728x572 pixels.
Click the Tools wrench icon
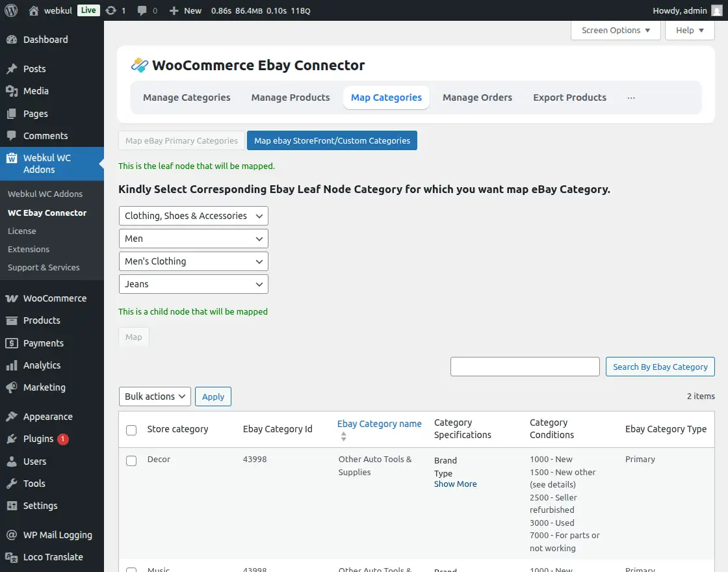click(x=12, y=484)
